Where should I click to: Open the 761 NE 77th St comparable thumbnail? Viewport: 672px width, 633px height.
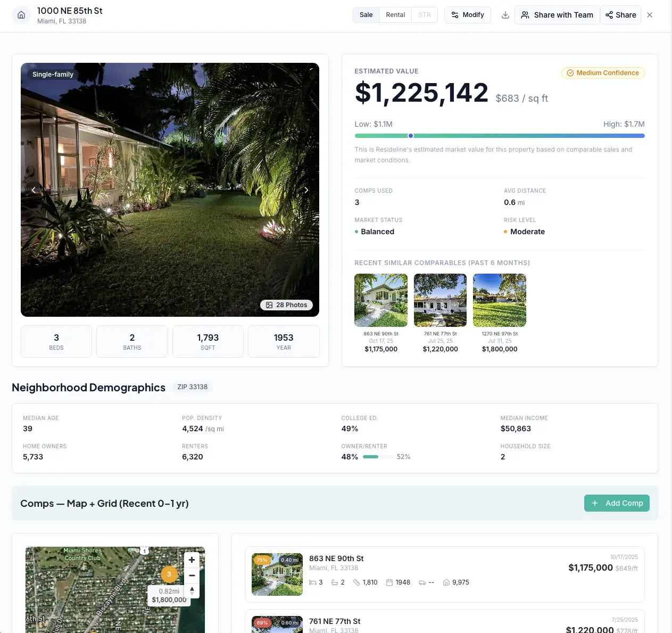(441, 300)
